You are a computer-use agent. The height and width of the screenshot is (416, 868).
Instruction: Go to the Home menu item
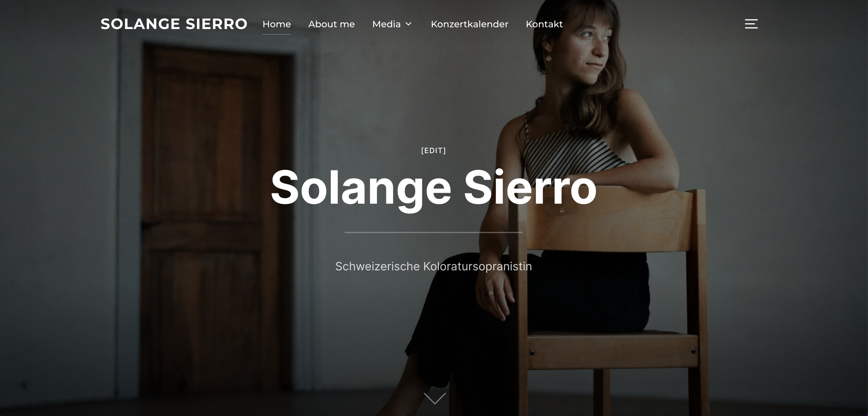coord(277,24)
